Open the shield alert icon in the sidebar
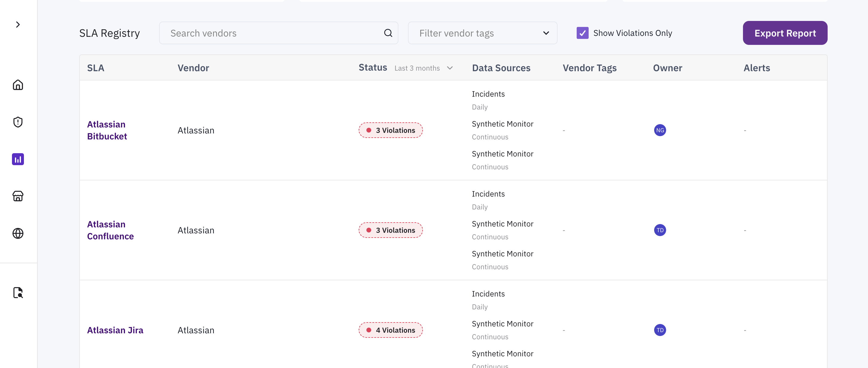Viewport: 868px width, 368px height. click(18, 122)
